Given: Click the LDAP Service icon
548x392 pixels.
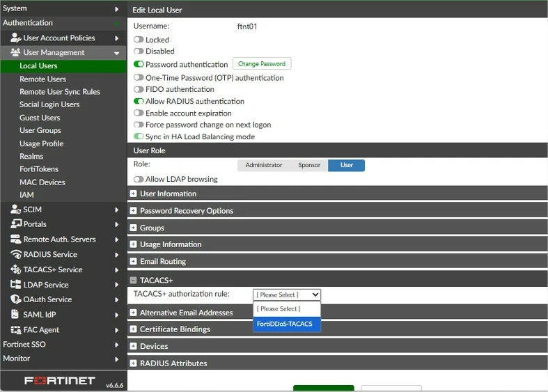Looking at the screenshot, I should click(x=16, y=284).
